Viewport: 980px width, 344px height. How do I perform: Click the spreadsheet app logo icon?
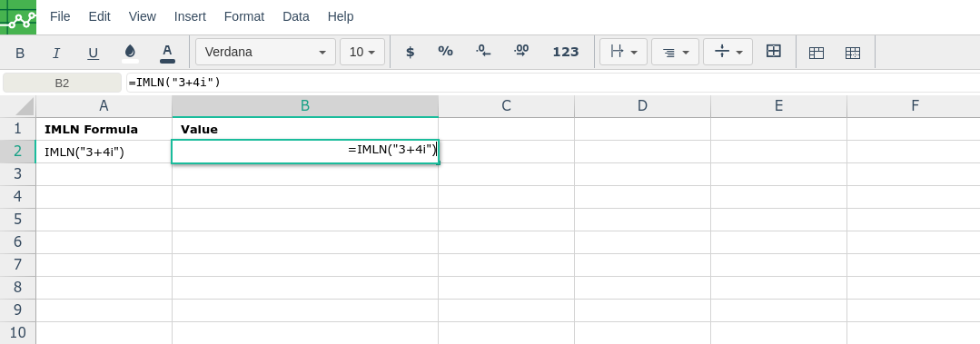tap(18, 17)
